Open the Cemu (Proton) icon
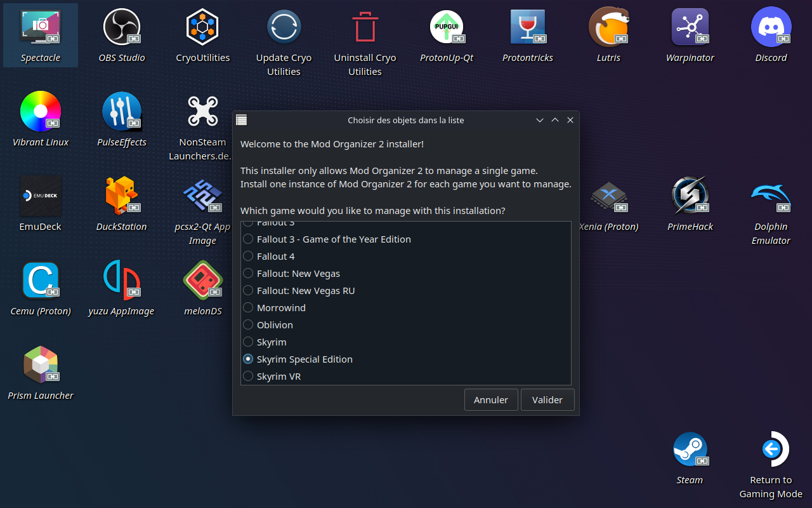Image resolution: width=812 pixels, height=508 pixels. pyautogui.click(x=41, y=280)
